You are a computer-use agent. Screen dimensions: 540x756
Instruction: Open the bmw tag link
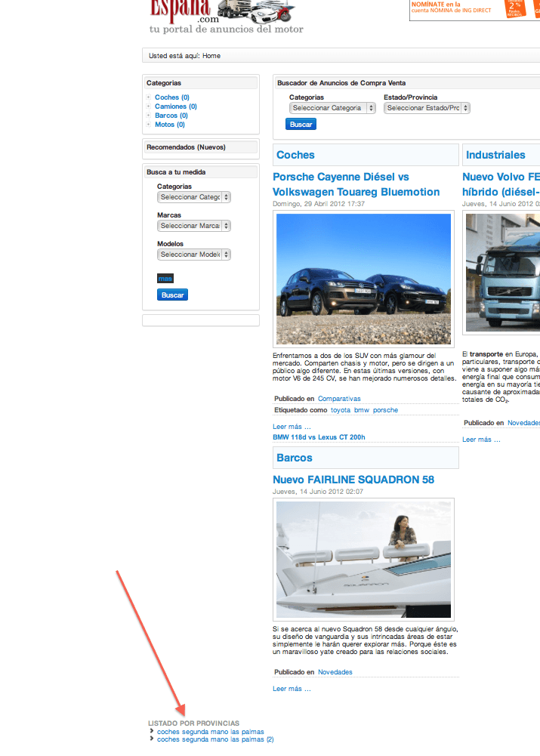coord(362,410)
